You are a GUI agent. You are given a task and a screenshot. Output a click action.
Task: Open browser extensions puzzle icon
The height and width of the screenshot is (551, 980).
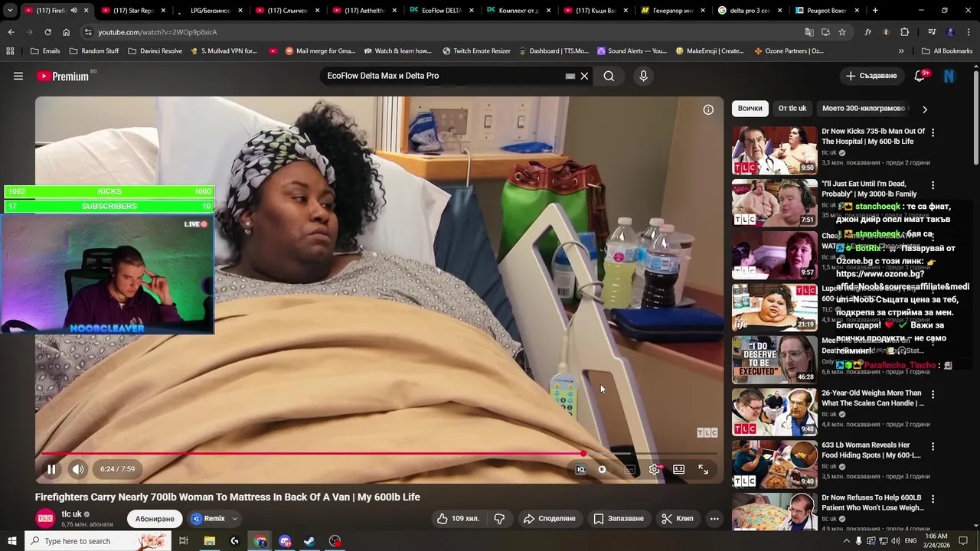click(x=904, y=32)
